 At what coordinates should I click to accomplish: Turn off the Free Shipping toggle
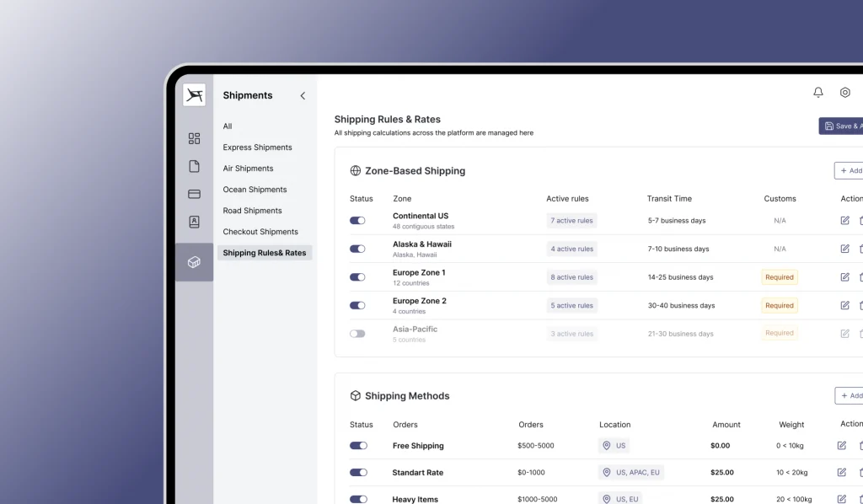click(x=357, y=446)
